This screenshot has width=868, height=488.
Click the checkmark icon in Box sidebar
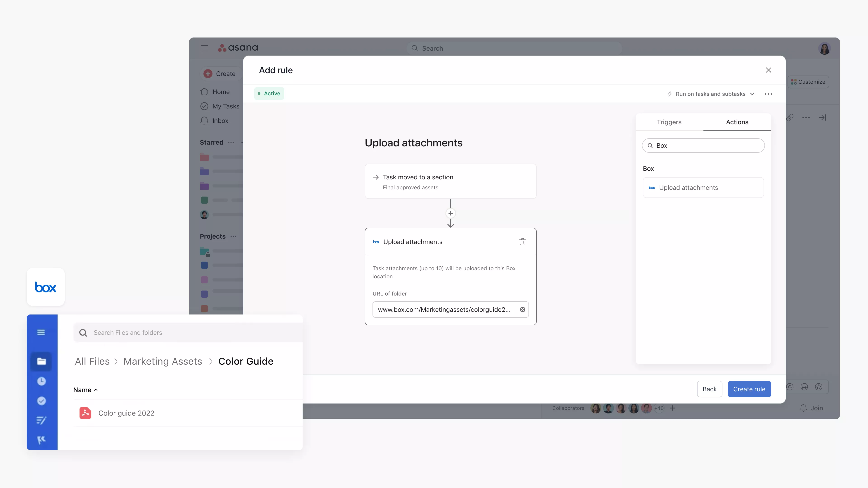pyautogui.click(x=42, y=400)
